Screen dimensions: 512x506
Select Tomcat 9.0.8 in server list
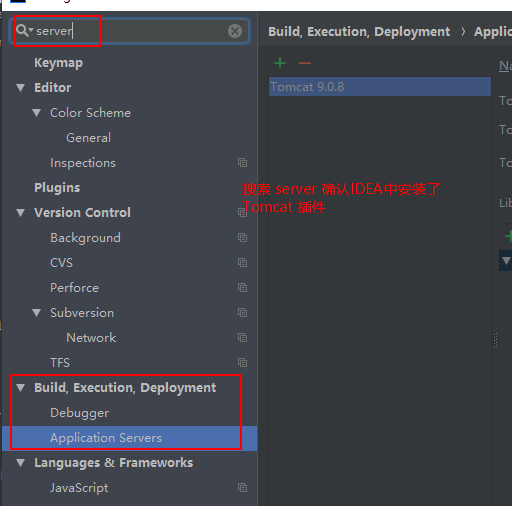380,87
